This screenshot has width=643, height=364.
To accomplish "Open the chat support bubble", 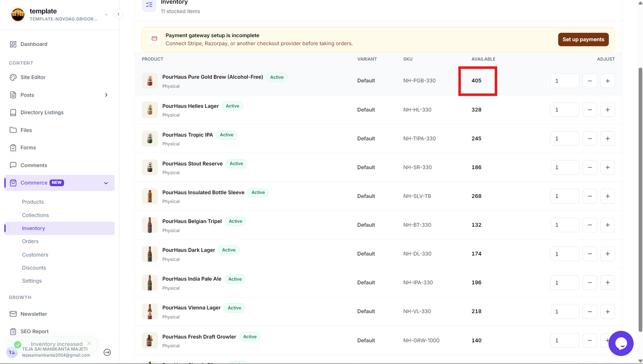I will [x=621, y=343].
